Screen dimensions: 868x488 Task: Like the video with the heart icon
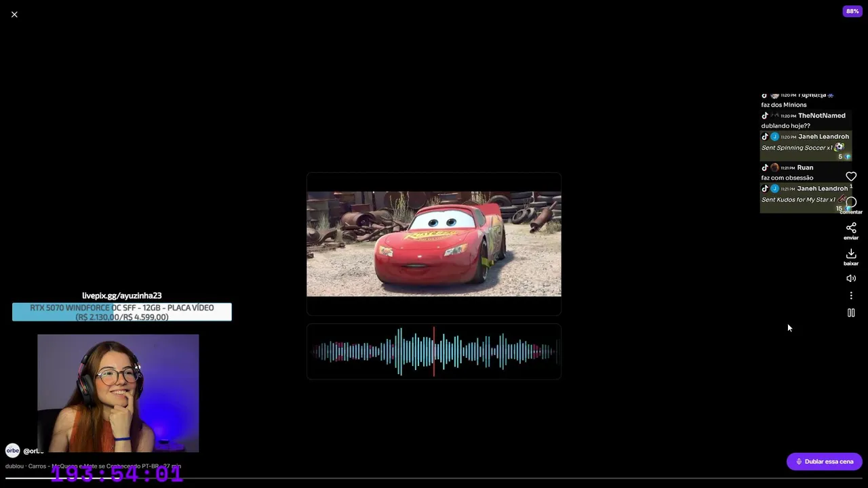pos(851,177)
